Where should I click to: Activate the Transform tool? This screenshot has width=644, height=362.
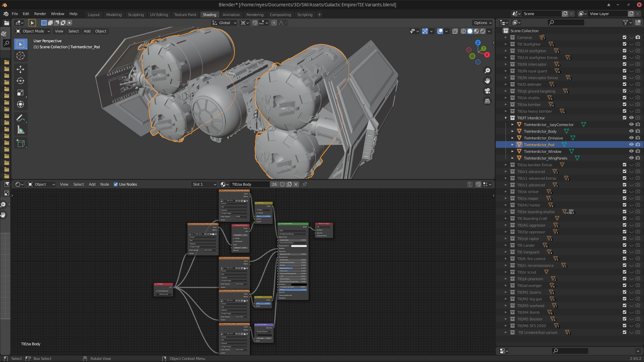(x=20, y=104)
